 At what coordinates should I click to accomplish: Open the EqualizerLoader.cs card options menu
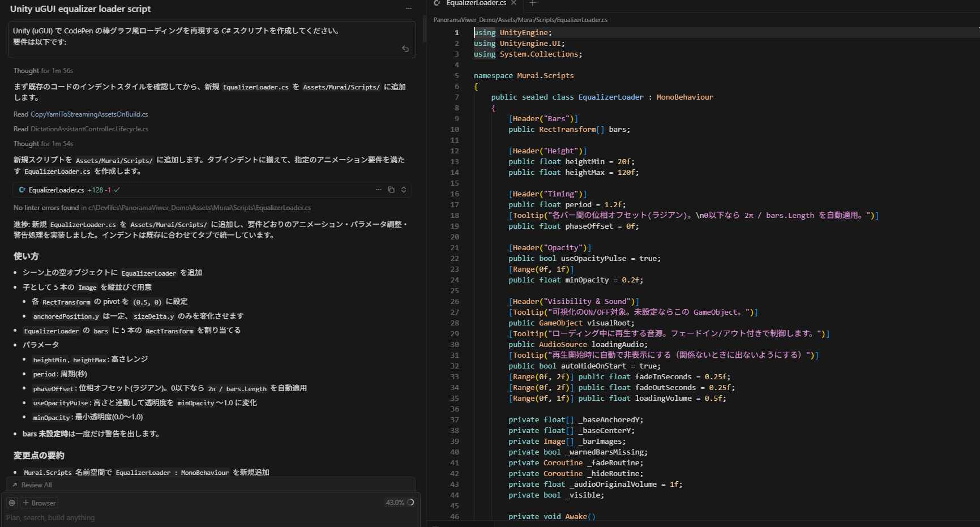coord(379,190)
